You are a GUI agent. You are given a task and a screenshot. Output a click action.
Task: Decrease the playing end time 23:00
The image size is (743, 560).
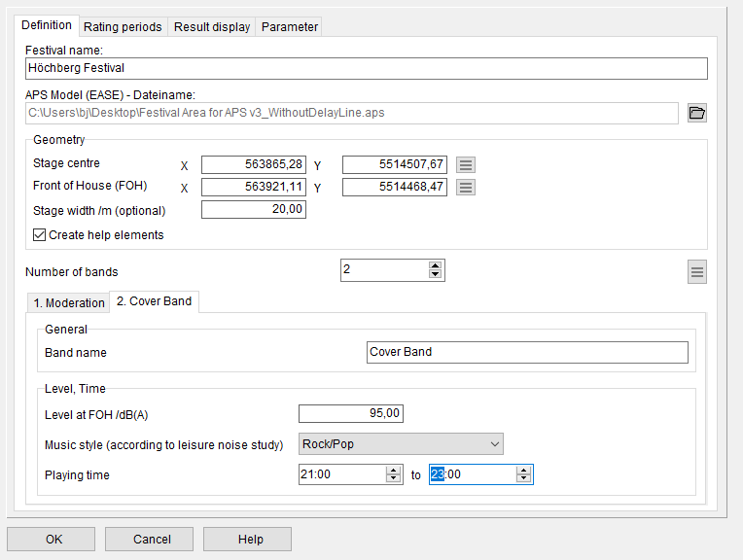click(523, 478)
